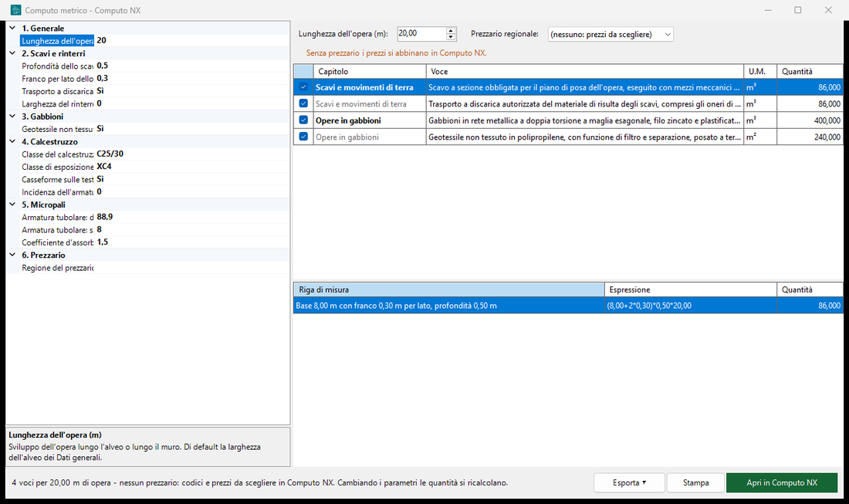Collapse the 3. Gabbioni section

(x=12, y=117)
